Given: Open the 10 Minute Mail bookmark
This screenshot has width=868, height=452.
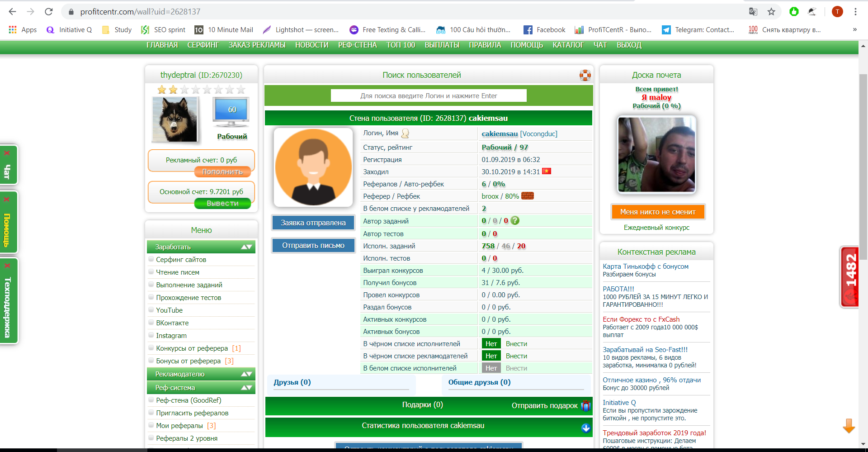Looking at the screenshot, I should pyautogui.click(x=224, y=30).
